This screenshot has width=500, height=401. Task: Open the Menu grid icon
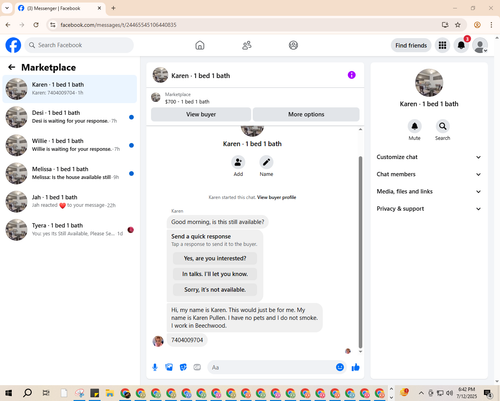tap(442, 45)
